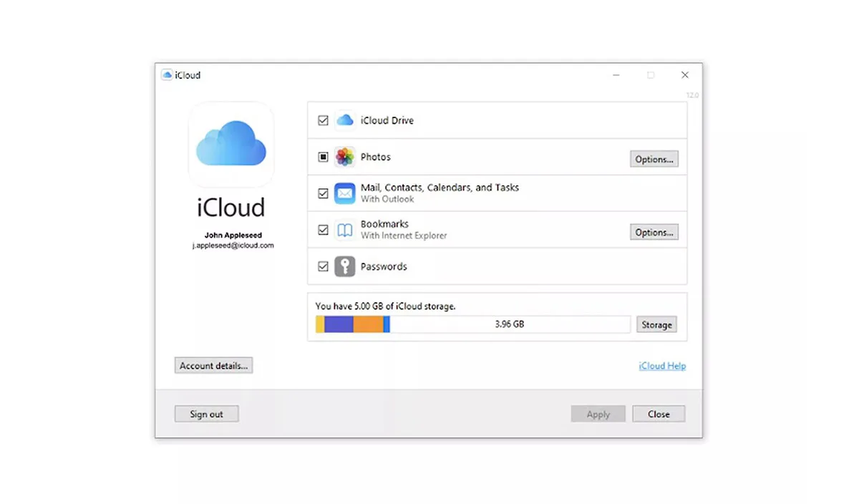Disable Mail, Contacts, Calendars, and Tasks checkbox
The height and width of the screenshot is (504, 859).
[x=323, y=193]
